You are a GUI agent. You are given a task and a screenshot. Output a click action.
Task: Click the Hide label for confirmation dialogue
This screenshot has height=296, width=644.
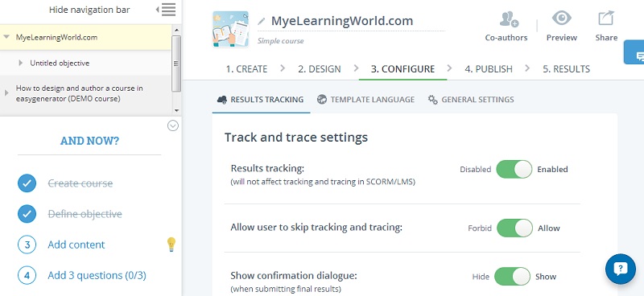pos(481,277)
